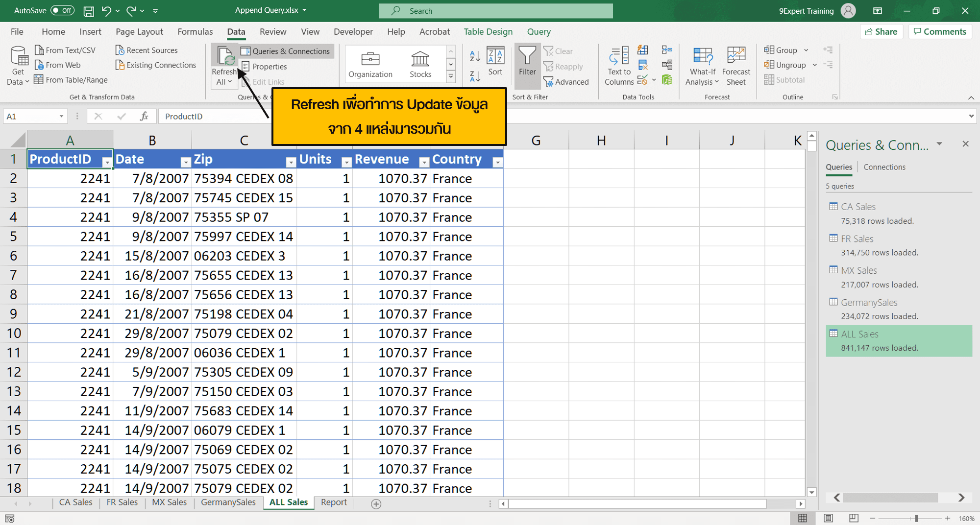
Task: Switch to the Report sheet tab
Action: 333,502
